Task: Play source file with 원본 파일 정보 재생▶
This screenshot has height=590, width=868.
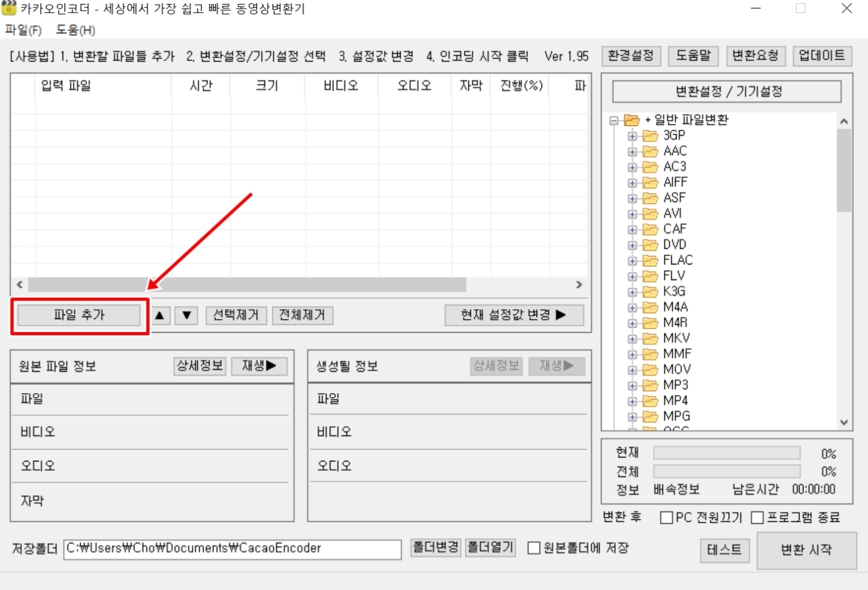Action: (x=259, y=366)
